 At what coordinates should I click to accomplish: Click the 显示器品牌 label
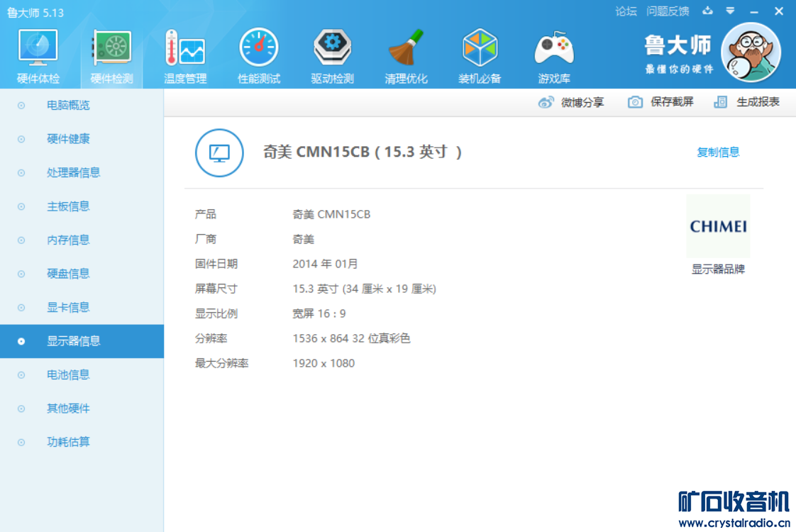point(718,269)
